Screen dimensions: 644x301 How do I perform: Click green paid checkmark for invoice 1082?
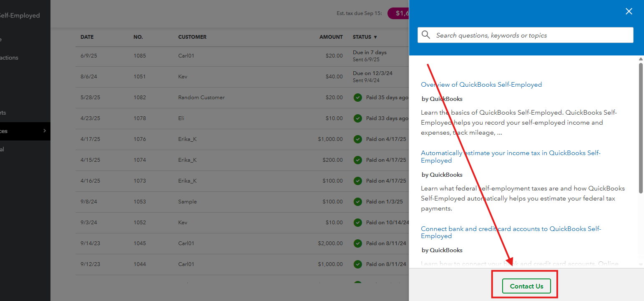pyautogui.click(x=357, y=98)
